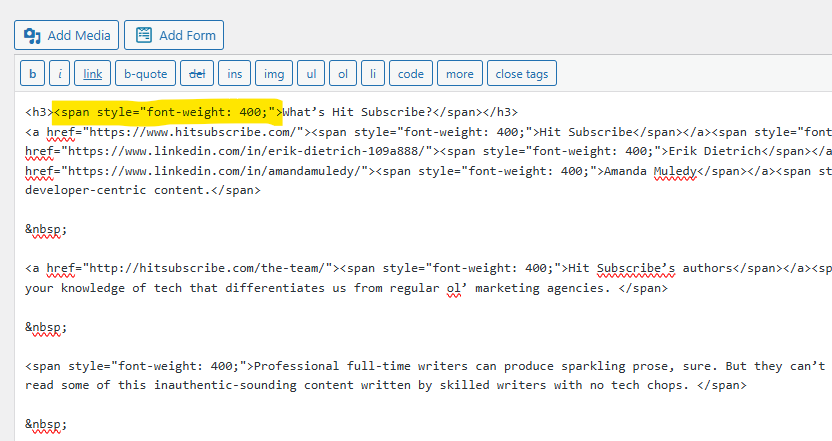
Task: Click the text "What's Hit Subscribe?"
Action: click(357, 112)
